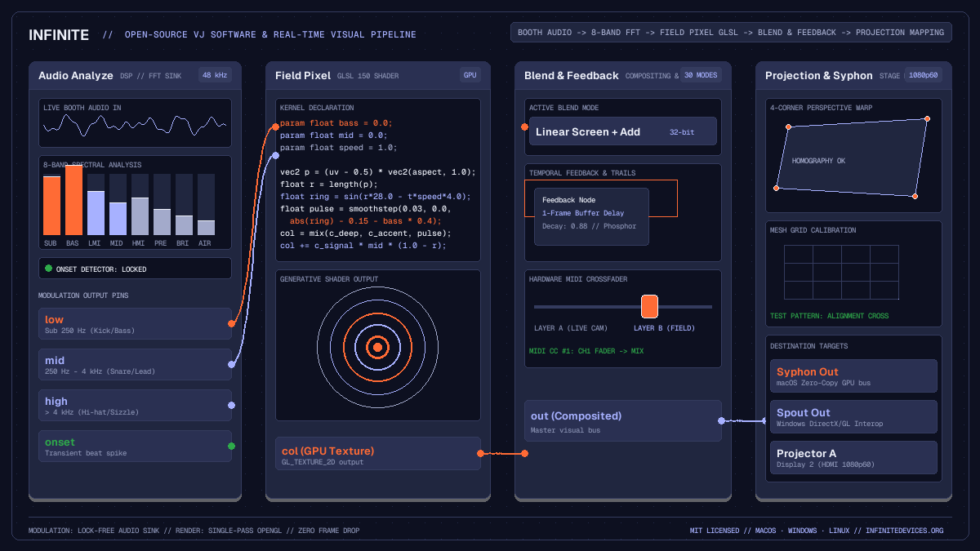Click the 30 MODES badge
Viewport: 980px width, 551px height.
(701, 75)
